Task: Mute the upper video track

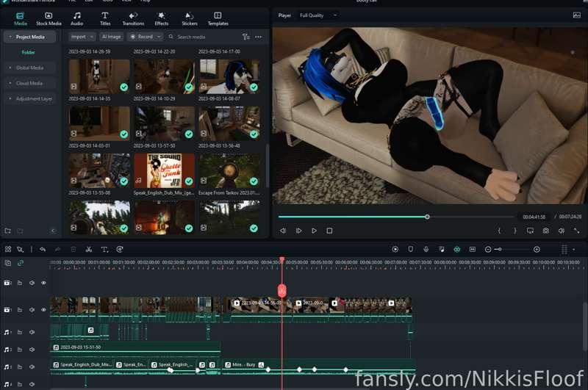Action: click(x=32, y=283)
